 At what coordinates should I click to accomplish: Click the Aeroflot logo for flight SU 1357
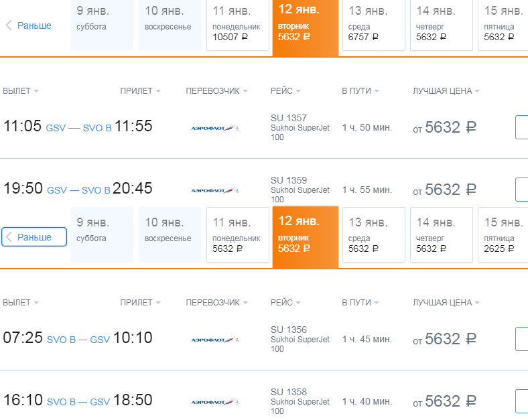pos(215,128)
